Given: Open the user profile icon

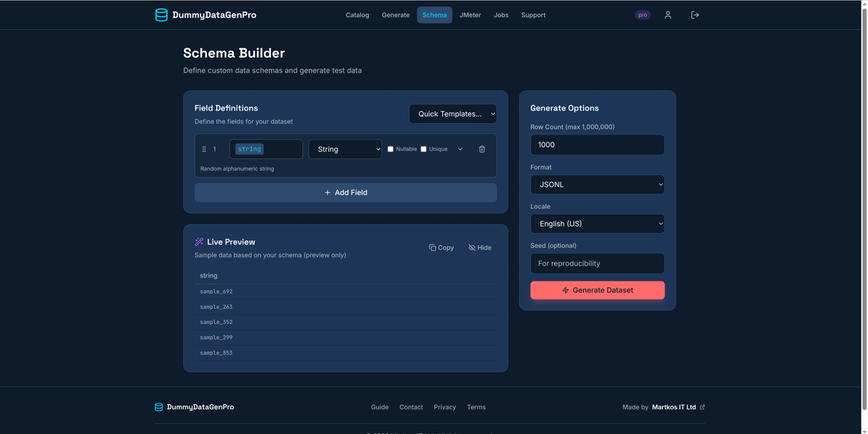Looking at the screenshot, I should 668,15.
